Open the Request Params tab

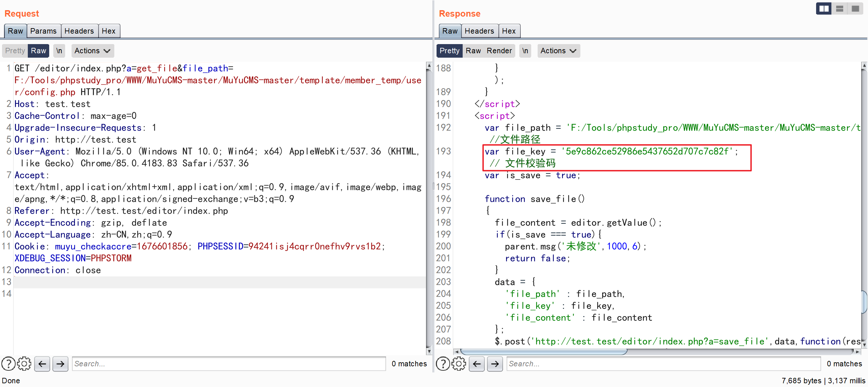43,31
